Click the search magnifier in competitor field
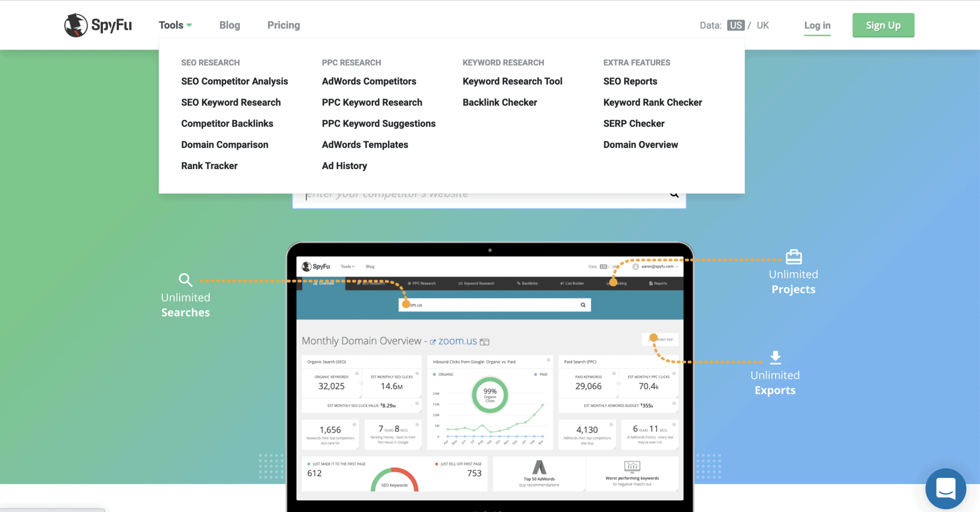The image size is (980, 512). [x=674, y=194]
